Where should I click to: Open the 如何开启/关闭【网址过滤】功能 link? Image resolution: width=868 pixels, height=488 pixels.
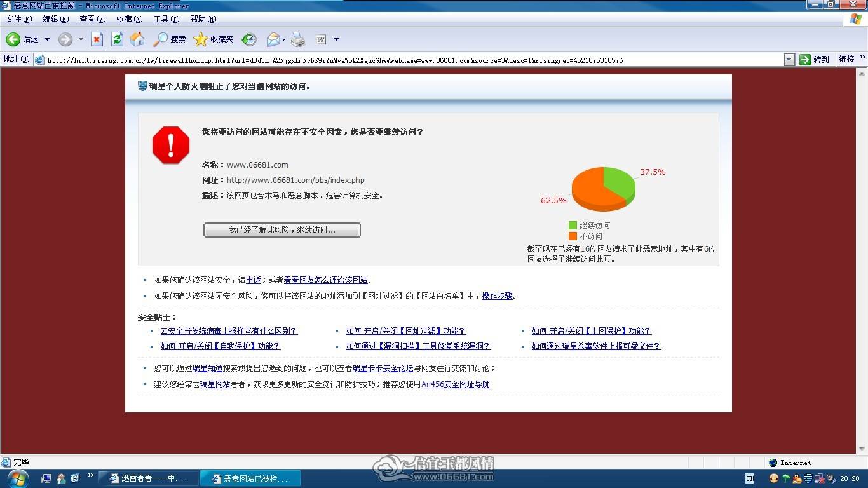pos(405,331)
